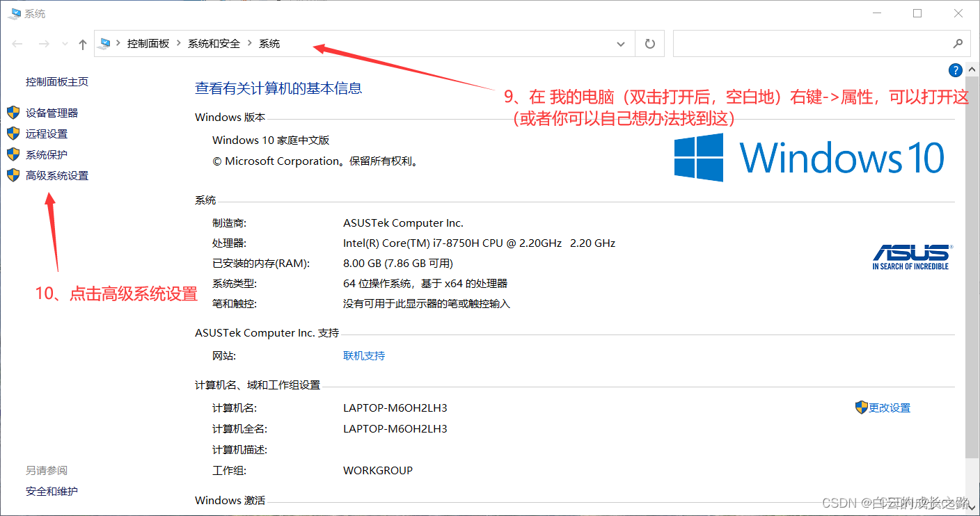Open 远程设置 link
This screenshot has width=980, height=516.
click(x=47, y=134)
